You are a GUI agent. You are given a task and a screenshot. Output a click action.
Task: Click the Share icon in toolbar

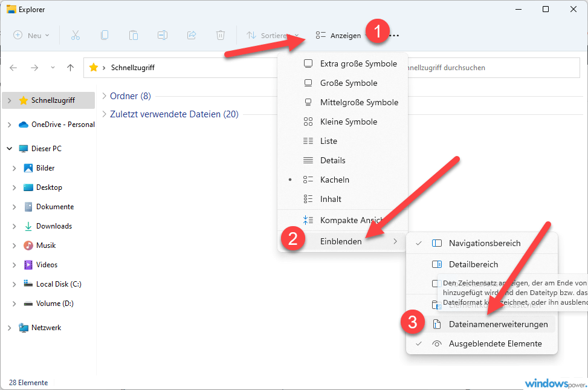coord(192,35)
